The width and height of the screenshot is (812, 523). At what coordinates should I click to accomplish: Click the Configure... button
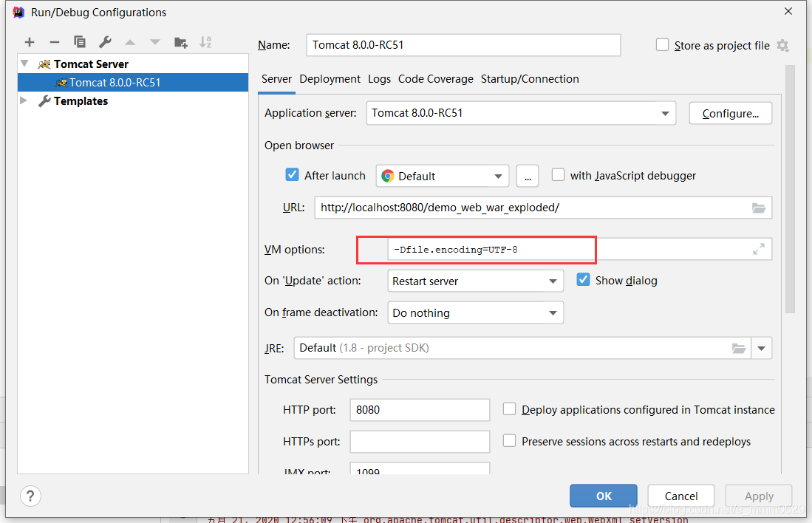click(x=730, y=114)
